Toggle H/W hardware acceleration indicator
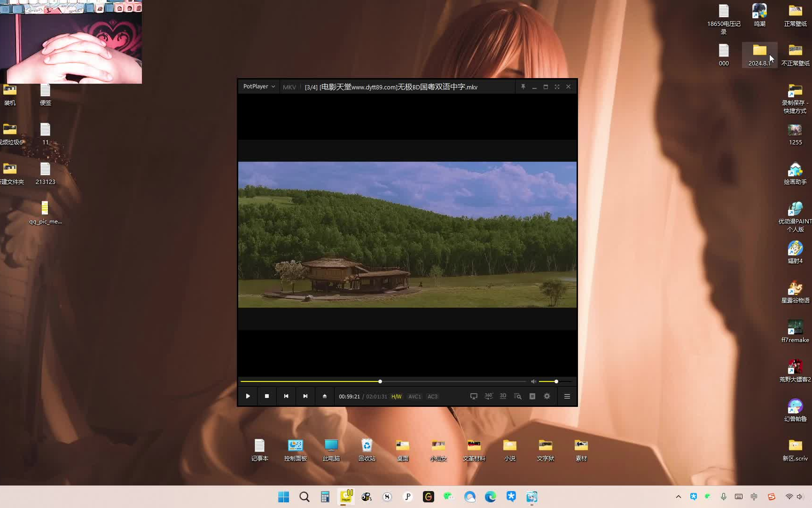Viewport: 812px width, 508px height. pyautogui.click(x=397, y=397)
